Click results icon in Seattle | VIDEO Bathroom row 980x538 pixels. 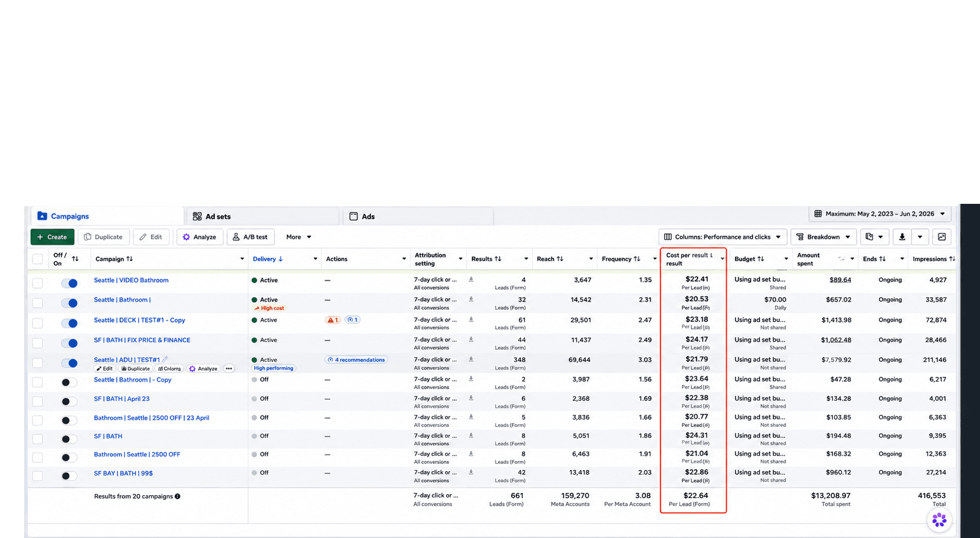click(471, 280)
